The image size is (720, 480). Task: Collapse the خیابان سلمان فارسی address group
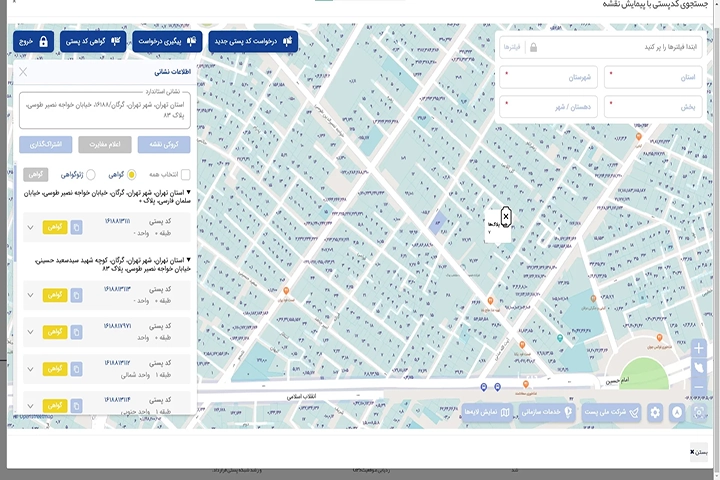(x=188, y=192)
